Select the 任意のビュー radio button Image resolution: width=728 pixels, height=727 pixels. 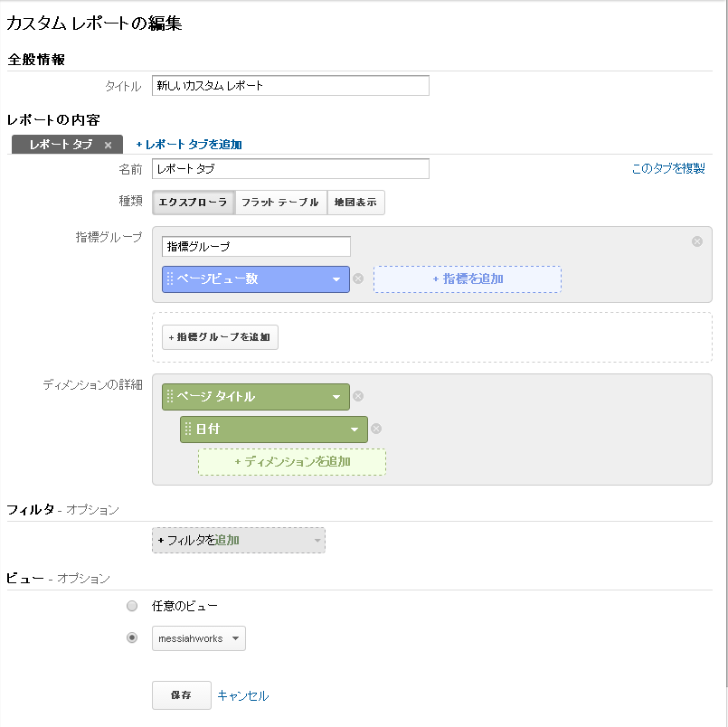pos(132,606)
